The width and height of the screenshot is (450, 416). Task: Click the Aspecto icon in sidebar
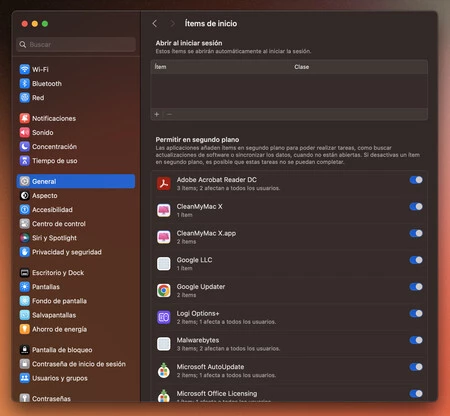point(24,195)
